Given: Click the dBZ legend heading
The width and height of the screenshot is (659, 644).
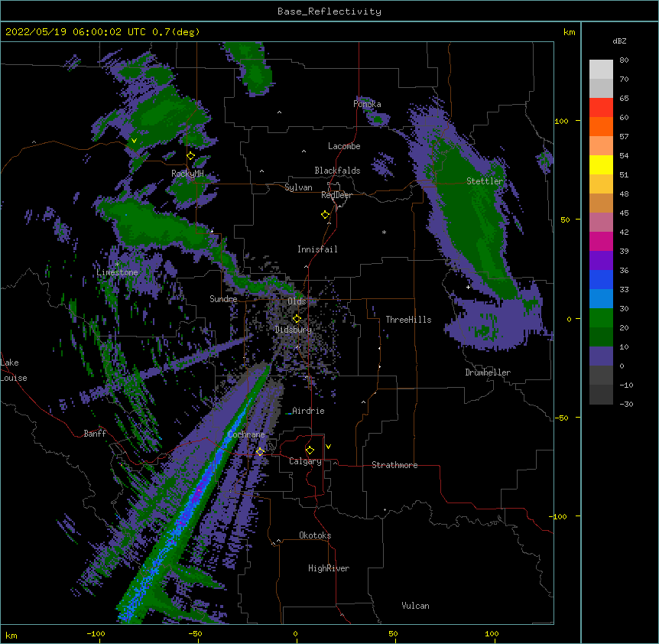Looking at the screenshot, I should coord(619,41).
